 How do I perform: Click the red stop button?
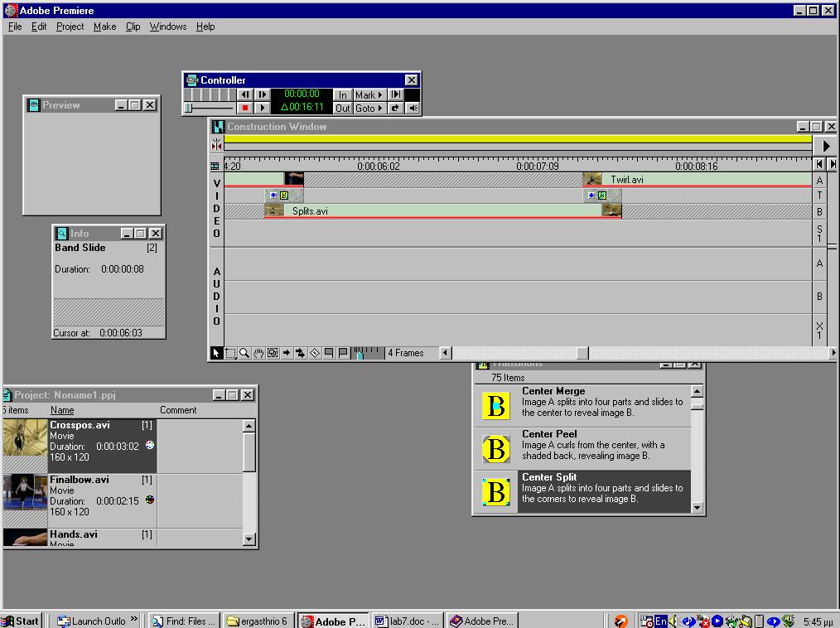[x=245, y=108]
